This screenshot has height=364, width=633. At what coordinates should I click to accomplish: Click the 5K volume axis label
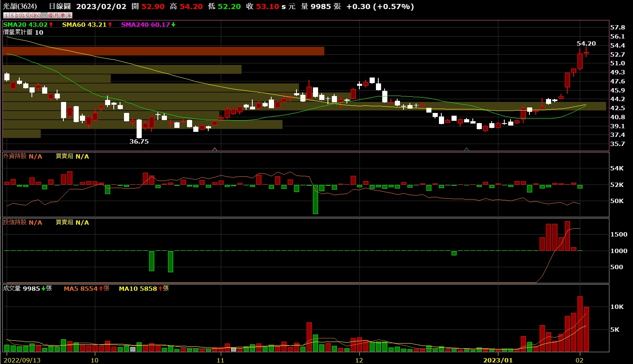pyautogui.click(x=615, y=330)
